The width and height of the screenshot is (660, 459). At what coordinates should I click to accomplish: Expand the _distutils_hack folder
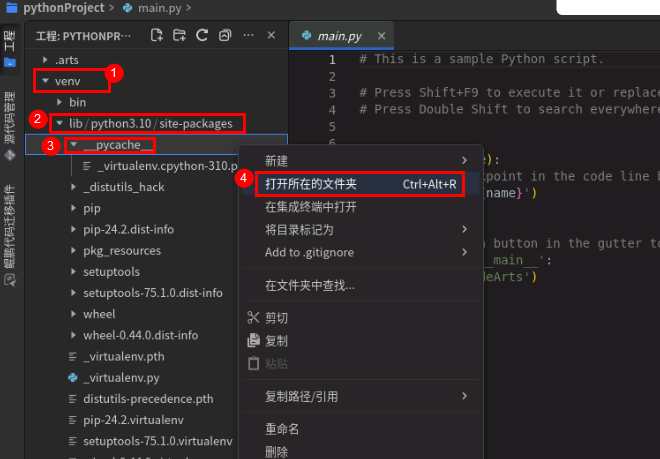(x=74, y=187)
